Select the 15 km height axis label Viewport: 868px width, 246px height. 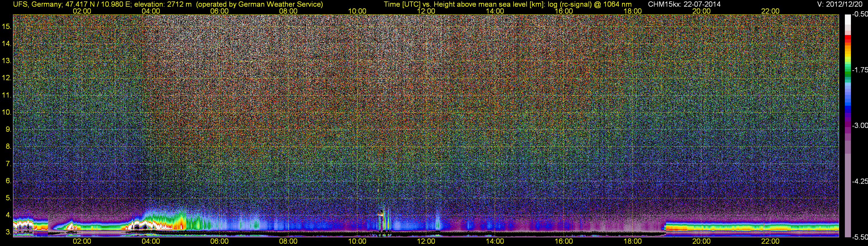click(x=6, y=26)
